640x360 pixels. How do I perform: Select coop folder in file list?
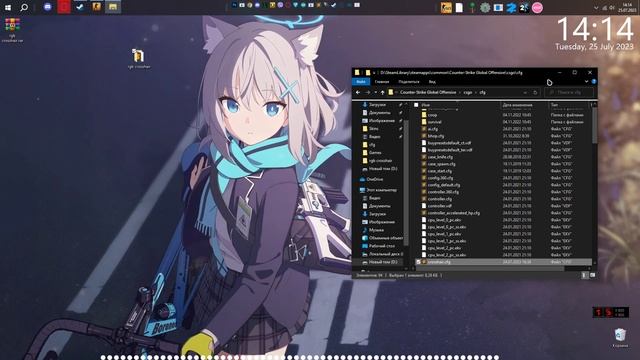pyautogui.click(x=432, y=115)
